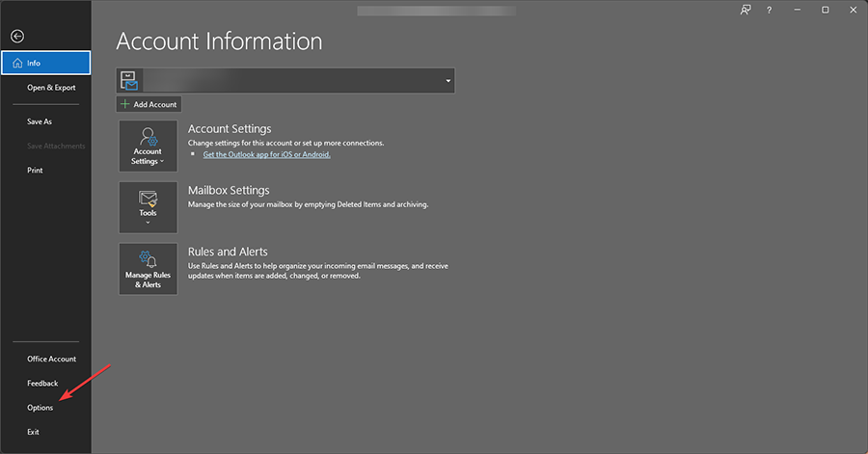Open Manage Rules & Alerts
The image size is (868, 454).
point(148,269)
